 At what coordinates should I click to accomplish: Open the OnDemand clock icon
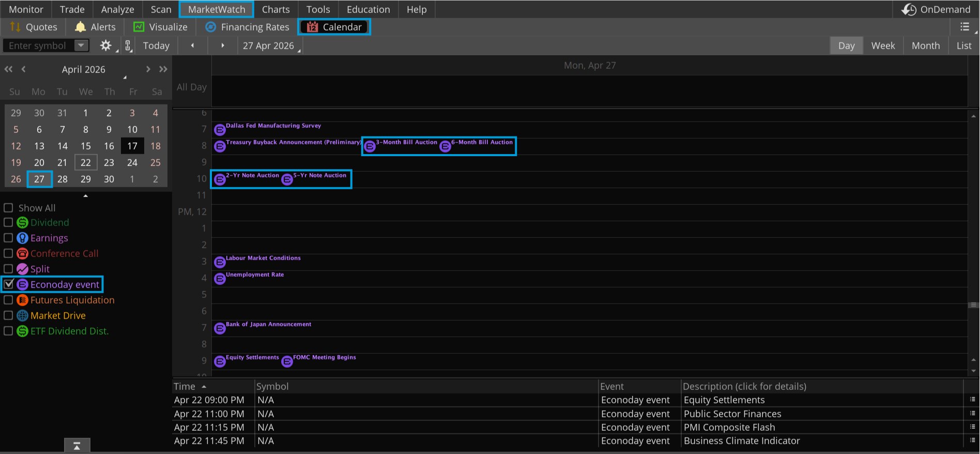[909, 9]
